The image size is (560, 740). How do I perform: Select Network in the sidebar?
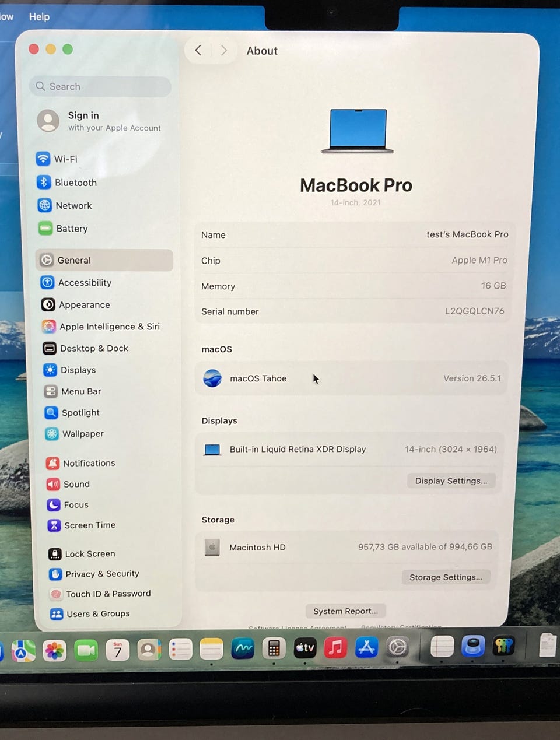pyautogui.click(x=65, y=205)
